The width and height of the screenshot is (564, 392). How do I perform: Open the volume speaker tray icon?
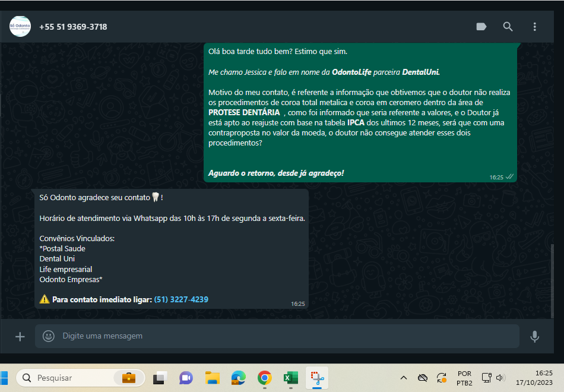coord(500,378)
